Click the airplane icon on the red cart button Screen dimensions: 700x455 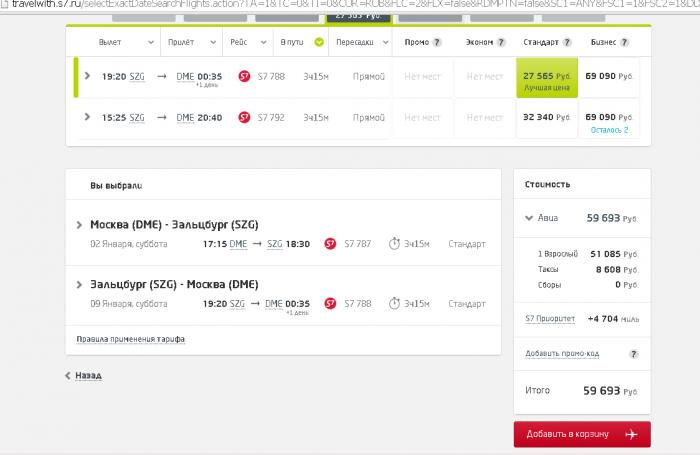tap(632, 434)
